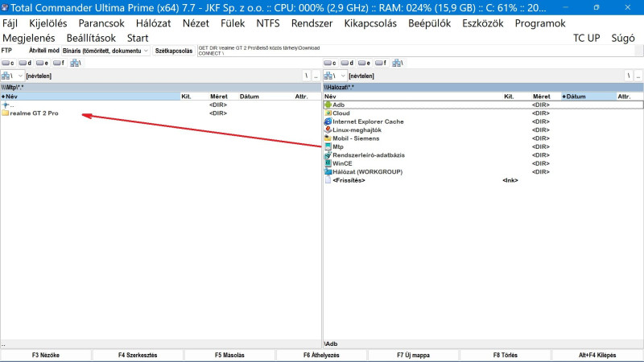The width and height of the screenshot is (644, 362).
Task: Open the Eszközök menu
Action: (482, 23)
